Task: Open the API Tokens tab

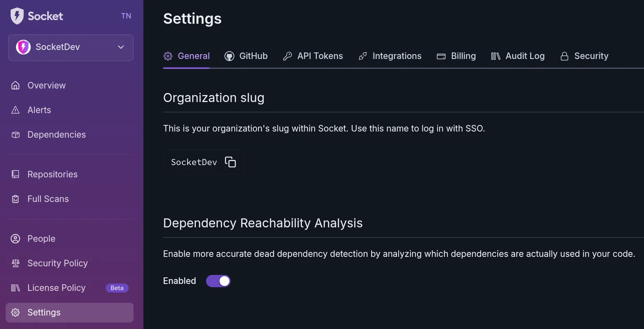Action: [313, 56]
